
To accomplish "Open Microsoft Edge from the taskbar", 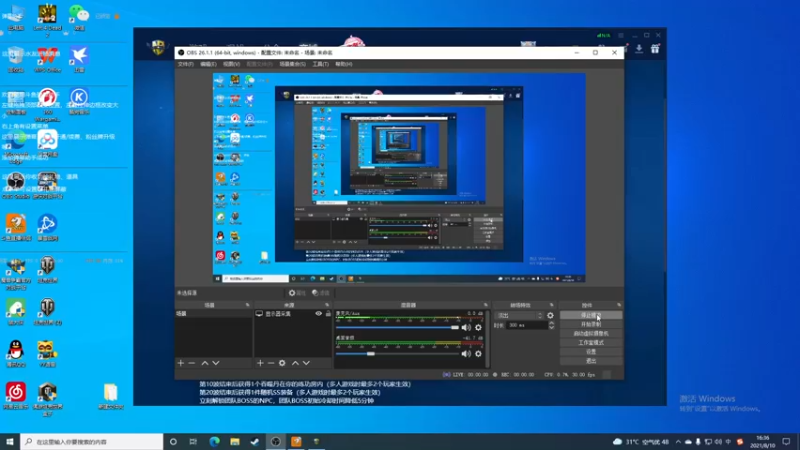I will [x=214, y=441].
